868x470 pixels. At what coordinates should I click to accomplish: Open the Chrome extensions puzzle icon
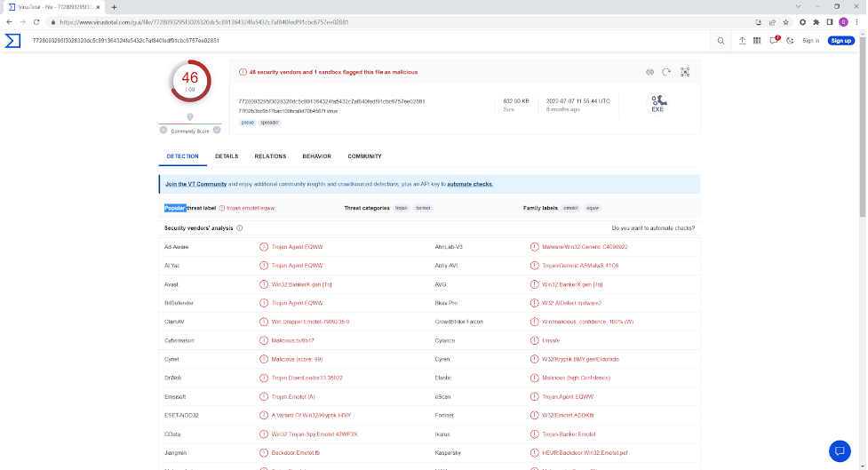coord(816,22)
